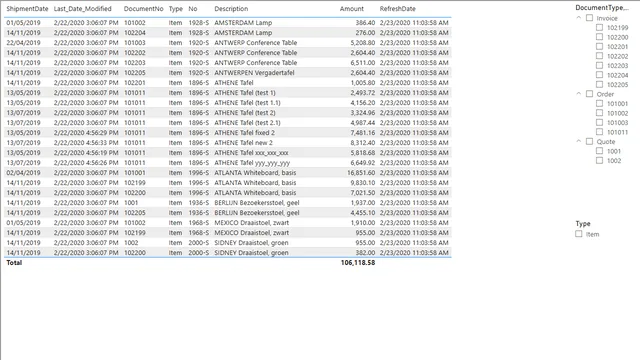
Task: Select the 'ATHENE Tafel (test 1)' cell
Action: pyautogui.click(x=245, y=93)
